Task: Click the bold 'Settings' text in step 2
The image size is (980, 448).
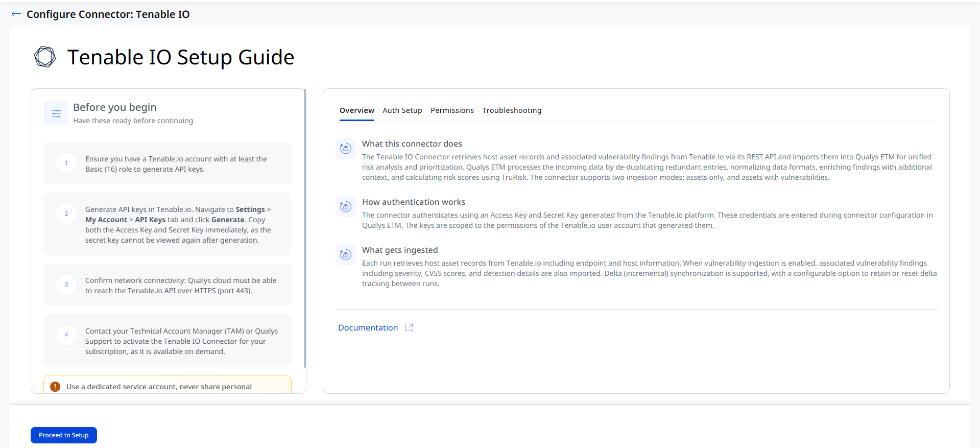Action: (250, 209)
